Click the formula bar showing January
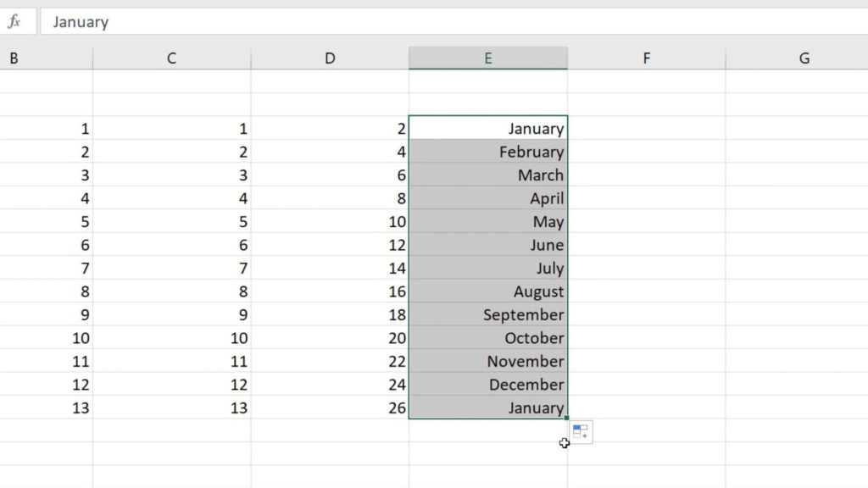868x488 pixels. pyautogui.click(x=454, y=21)
